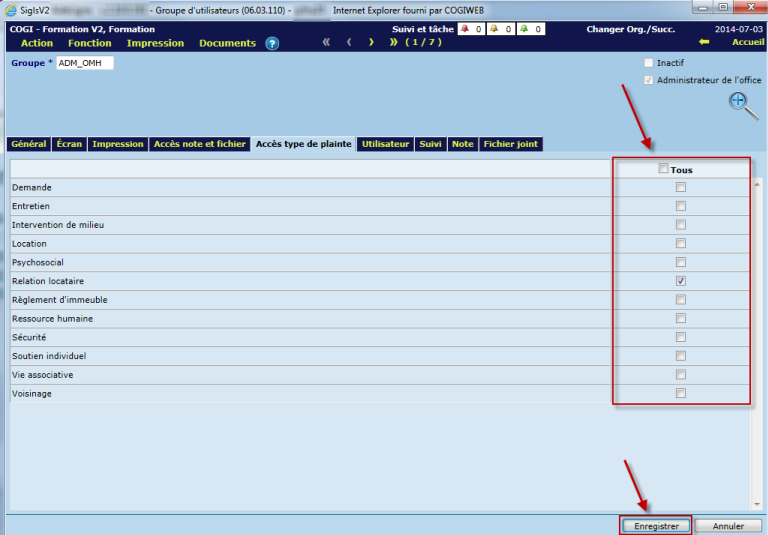Click the yellow left arrow Accueil icon
Screen dimensions: 768x535
pos(704,43)
